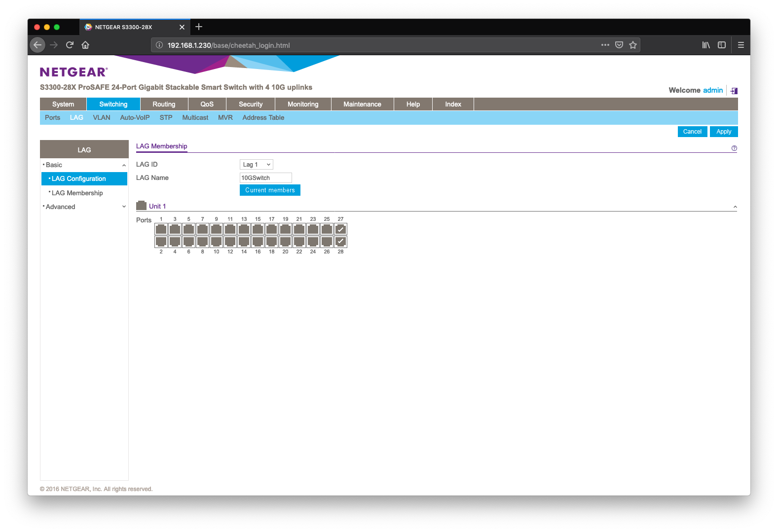The height and width of the screenshot is (532, 778).
Task: Toggle port 28 membership
Action: [x=340, y=242]
